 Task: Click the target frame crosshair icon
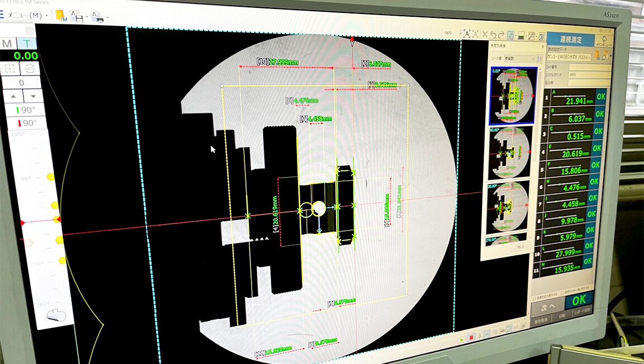[x=10, y=68]
